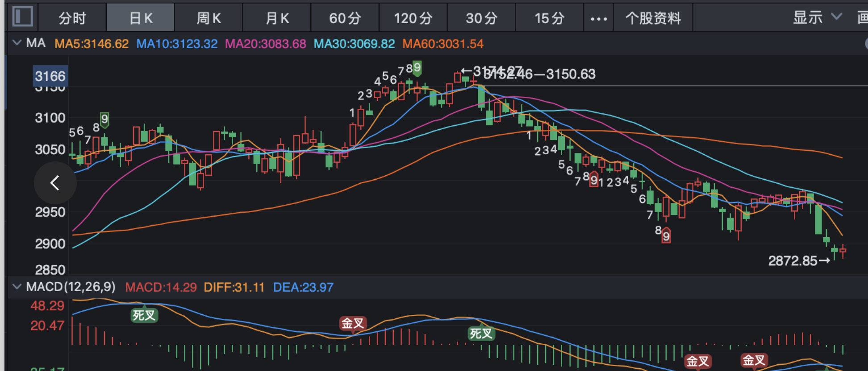868x371 pixels.
Task: Click the DIFF:31.11 value
Action: (x=234, y=287)
